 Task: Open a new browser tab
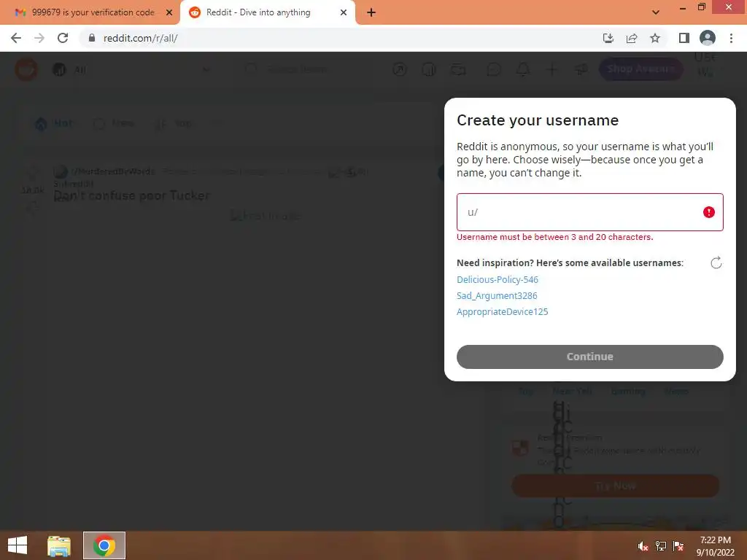point(371,13)
